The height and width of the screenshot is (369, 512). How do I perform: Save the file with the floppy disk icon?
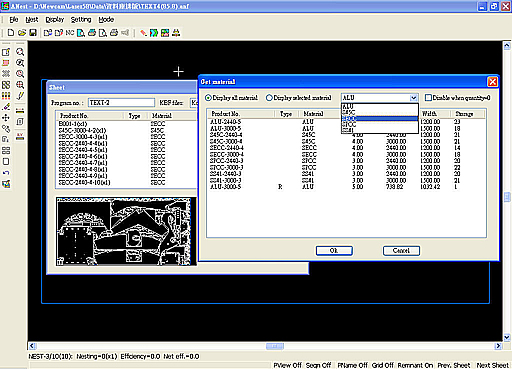pos(33,33)
